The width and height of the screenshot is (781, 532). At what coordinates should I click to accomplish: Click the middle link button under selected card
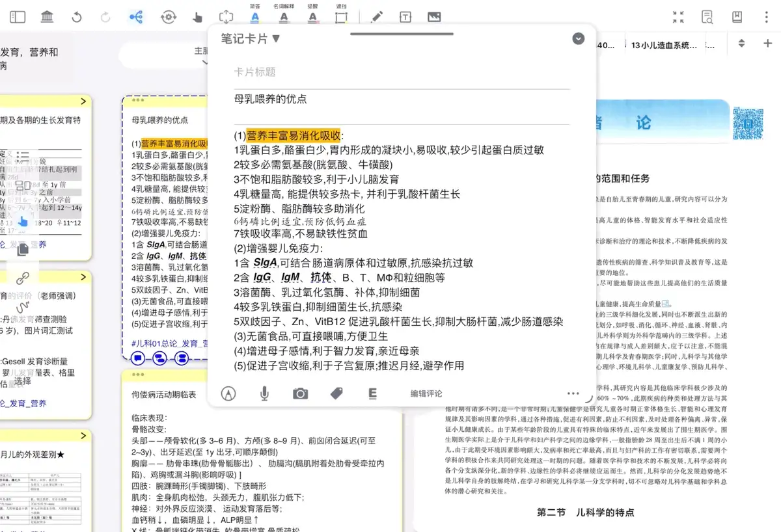pyautogui.click(x=160, y=358)
